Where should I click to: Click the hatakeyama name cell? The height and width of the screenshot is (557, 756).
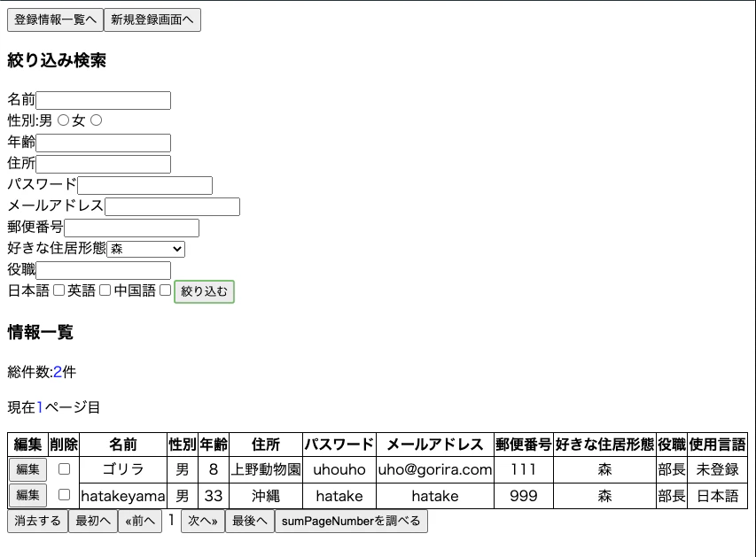[123, 495]
